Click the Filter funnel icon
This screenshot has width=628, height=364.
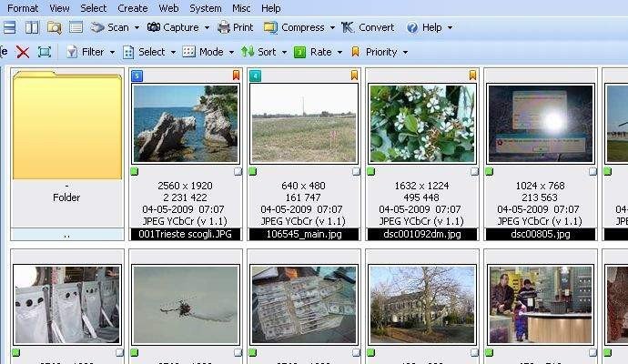(x=72, y=52)
